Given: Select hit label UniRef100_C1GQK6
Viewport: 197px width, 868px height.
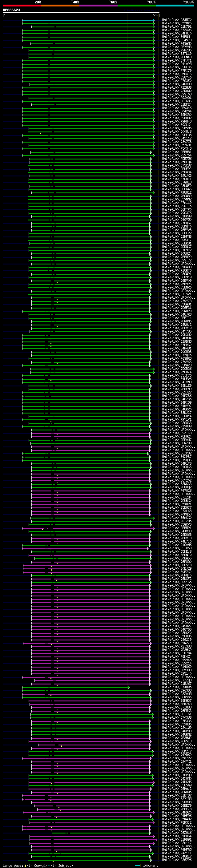Looking at the screenshot, I should point(176,467).
